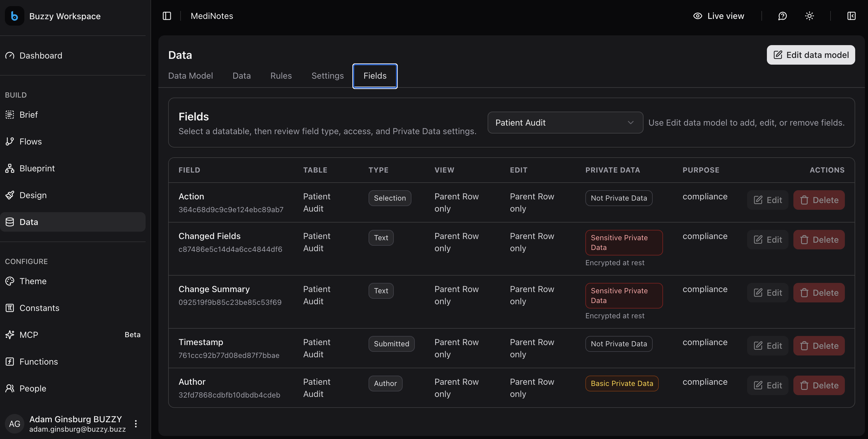This screenshot has width=868, height=439.
Task: Switch to the Data tab
Action: [x=242, y=76]
